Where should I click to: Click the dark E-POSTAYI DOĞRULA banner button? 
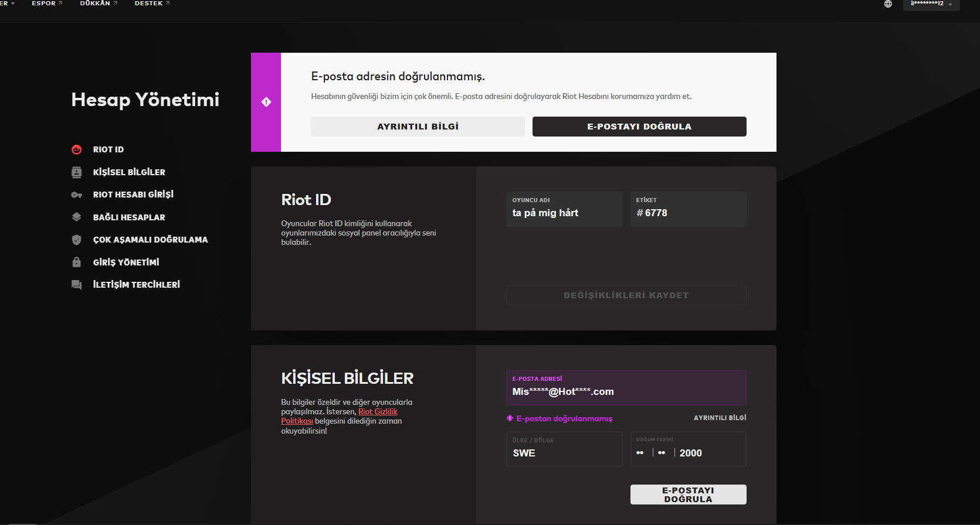(639, 127)
